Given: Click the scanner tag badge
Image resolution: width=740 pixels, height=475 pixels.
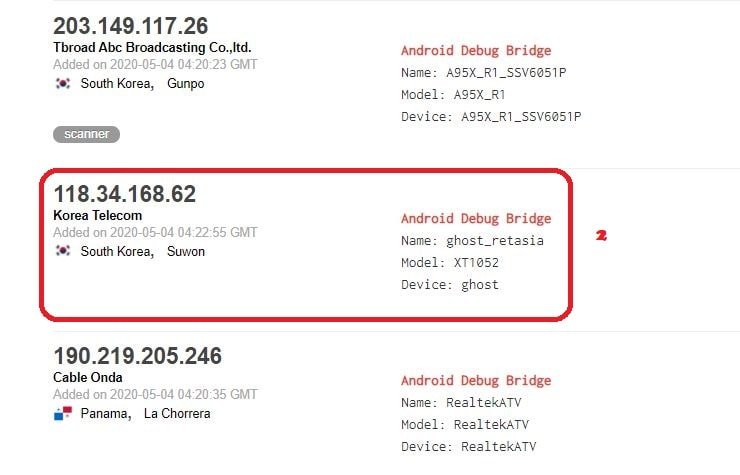Looking at the screenshot, I should point(86,134).
